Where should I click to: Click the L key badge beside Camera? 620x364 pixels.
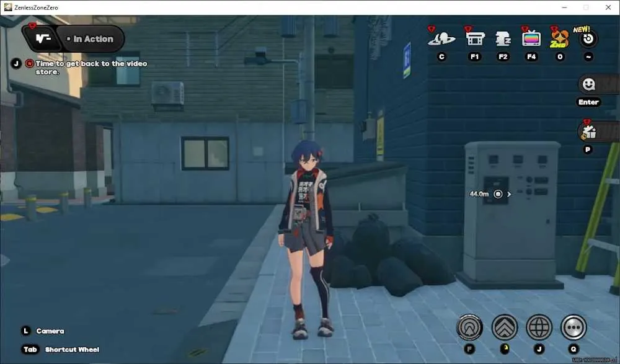point(25,331)
